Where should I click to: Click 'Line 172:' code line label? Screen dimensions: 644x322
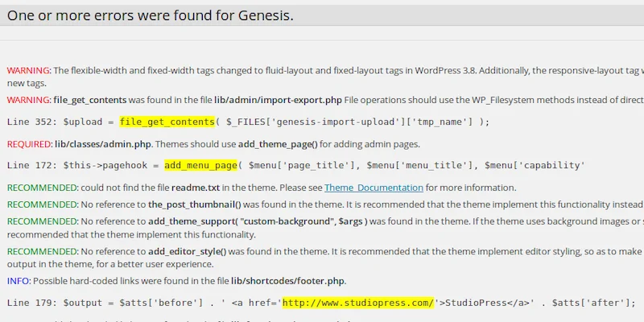[x=32, y=166]
